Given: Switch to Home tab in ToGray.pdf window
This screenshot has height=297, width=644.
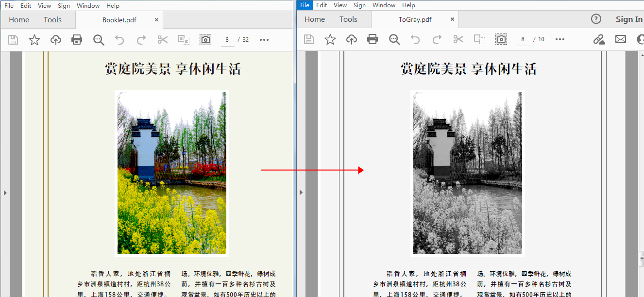Looking at the screenshot, I should point(315,19).
